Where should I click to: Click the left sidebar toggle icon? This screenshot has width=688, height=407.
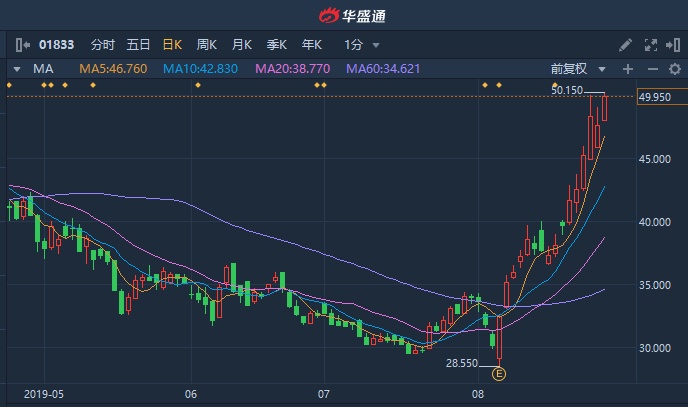(21, 45)
